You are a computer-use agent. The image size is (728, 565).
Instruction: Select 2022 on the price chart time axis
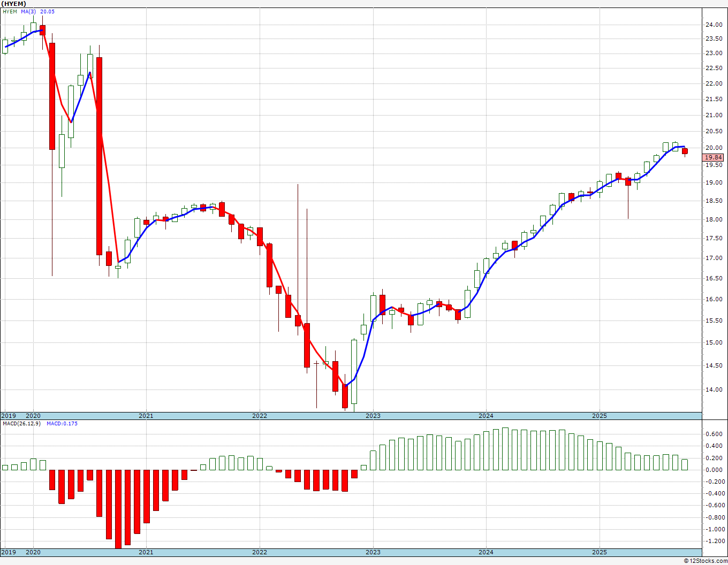(260, 416)
